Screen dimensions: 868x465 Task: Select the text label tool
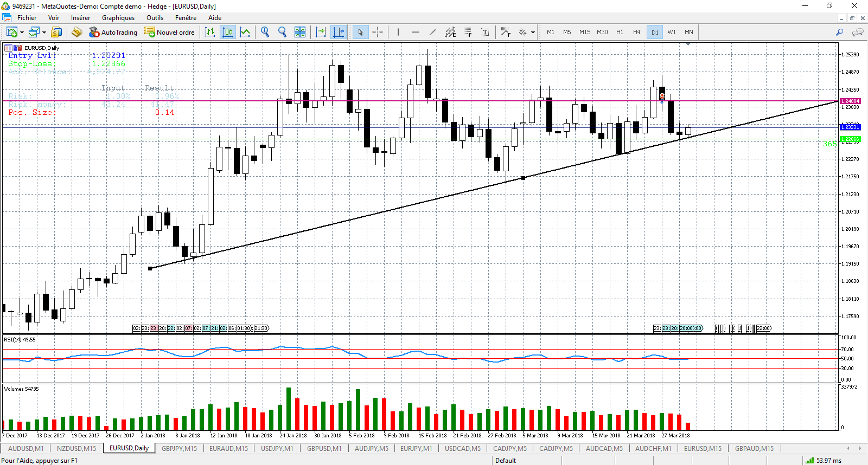tap(485, 32)
